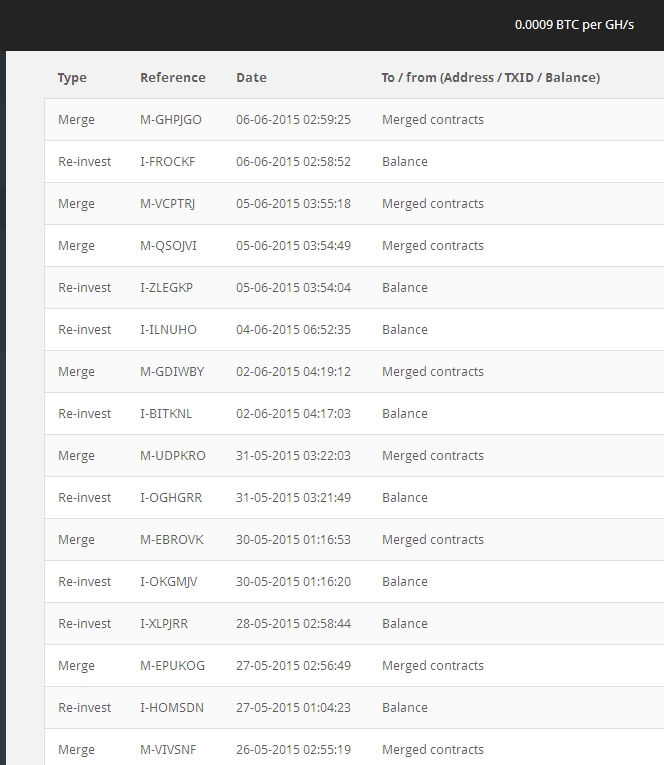Select reference M-GHPJGO

171,120
